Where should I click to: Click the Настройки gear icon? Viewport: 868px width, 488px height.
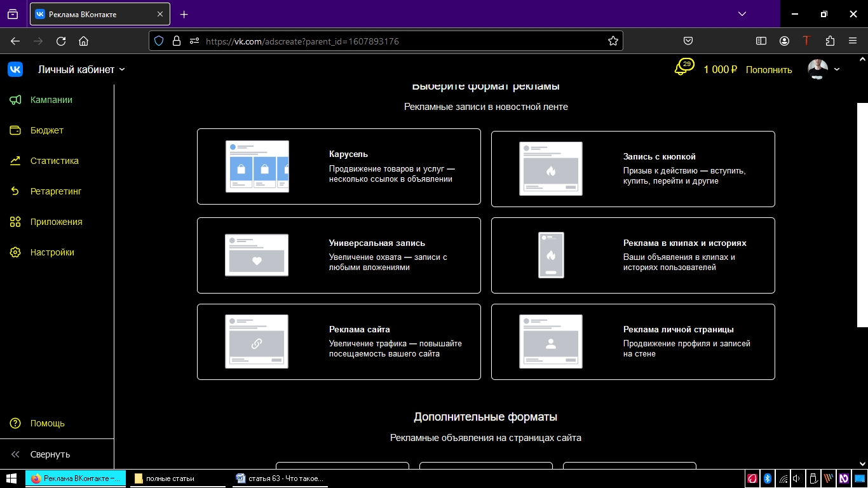click(16, 252)
